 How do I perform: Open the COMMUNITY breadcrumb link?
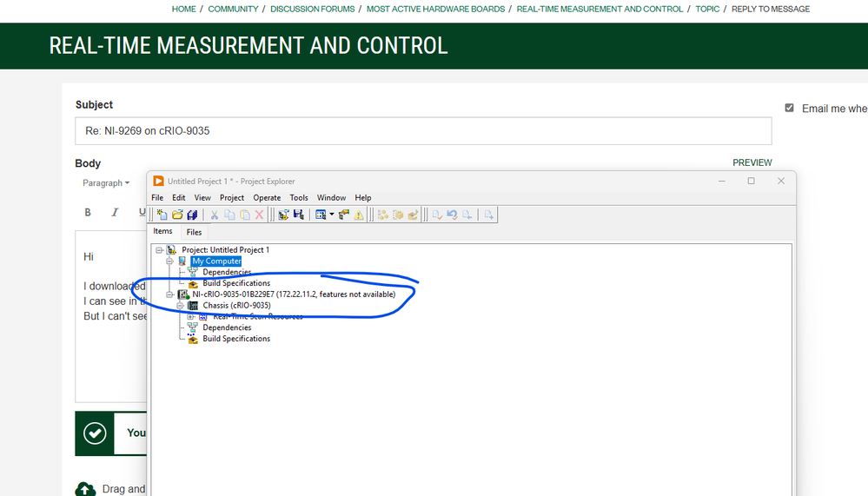[233, 9]
